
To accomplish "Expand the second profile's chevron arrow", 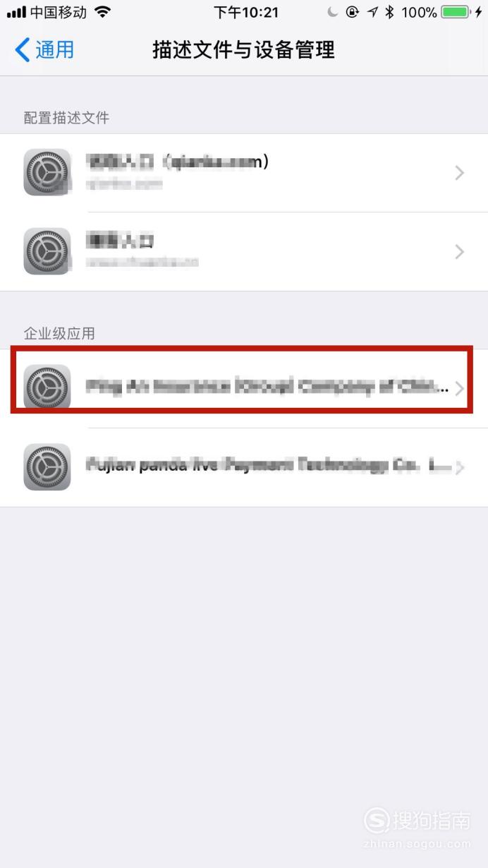I will (x=460, y=252).
